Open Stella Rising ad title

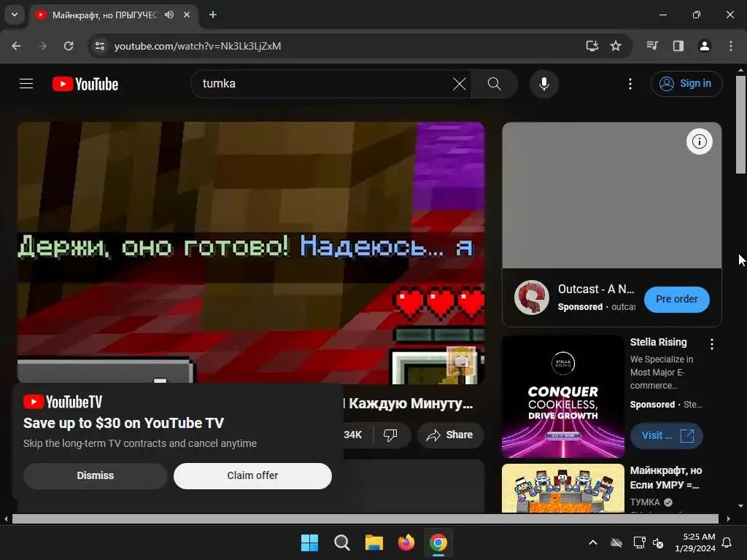pyautogui.click(x=659, y=342)
